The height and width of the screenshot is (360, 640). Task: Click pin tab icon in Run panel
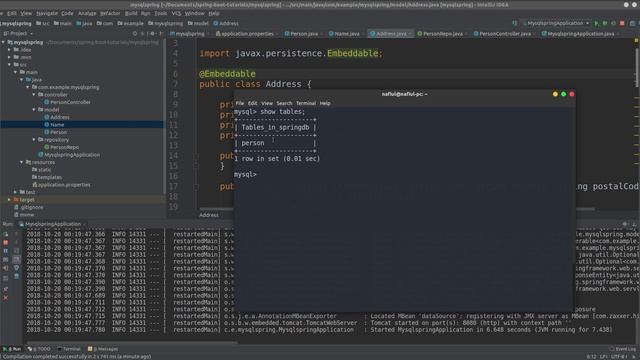click(6, 289)
